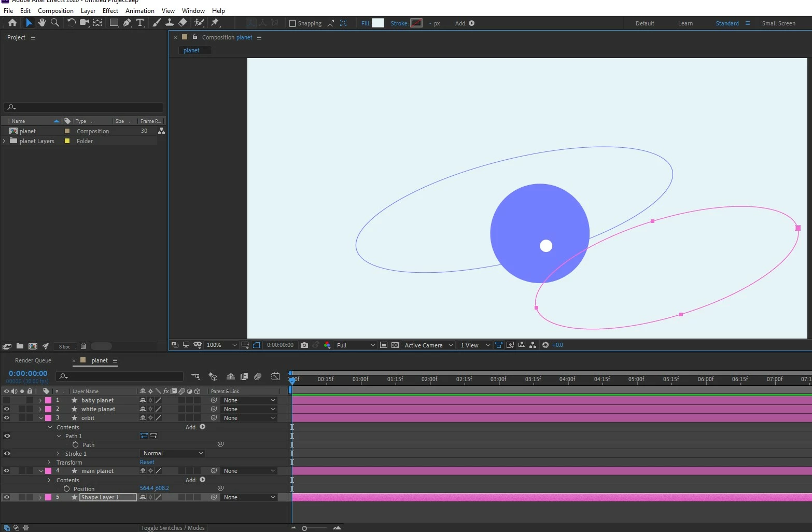Switch to the Render Queue tab

[33, 360]
